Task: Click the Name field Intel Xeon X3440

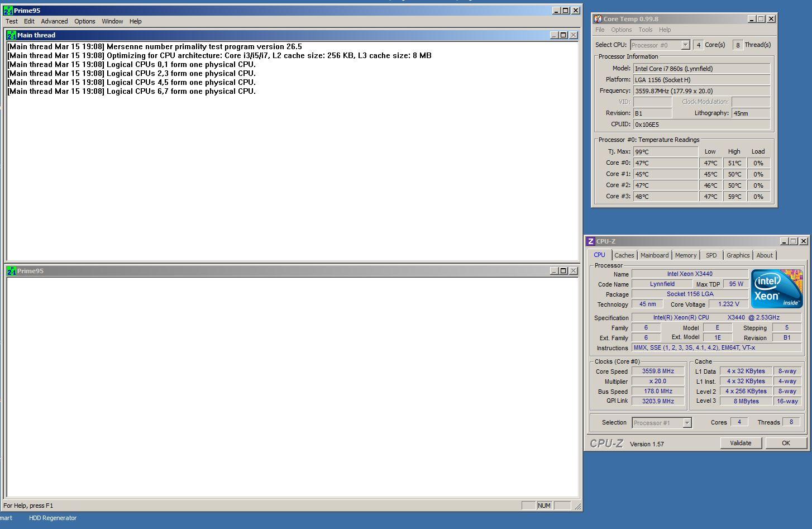Action: click(690, 274)
